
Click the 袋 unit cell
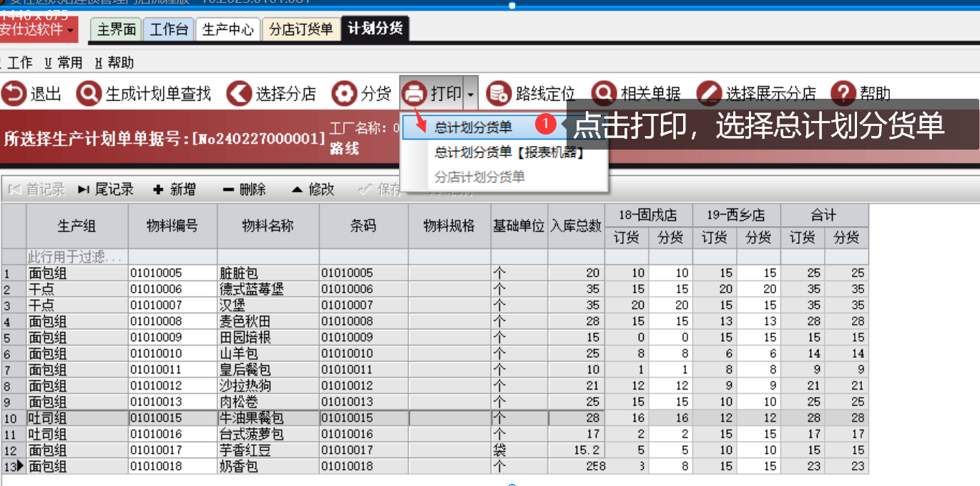point(519,450)
